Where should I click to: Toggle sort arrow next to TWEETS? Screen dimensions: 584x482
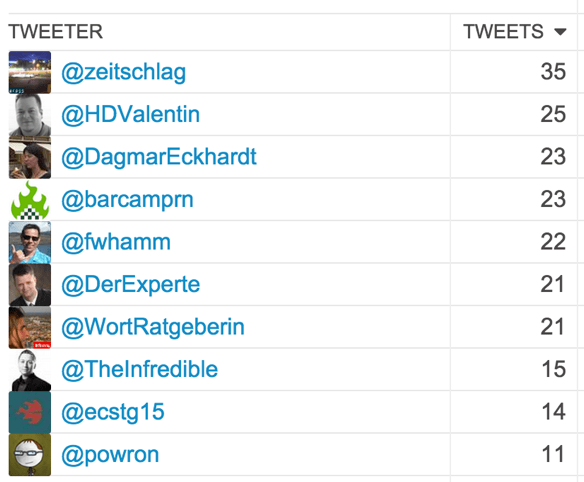[560, 32]
